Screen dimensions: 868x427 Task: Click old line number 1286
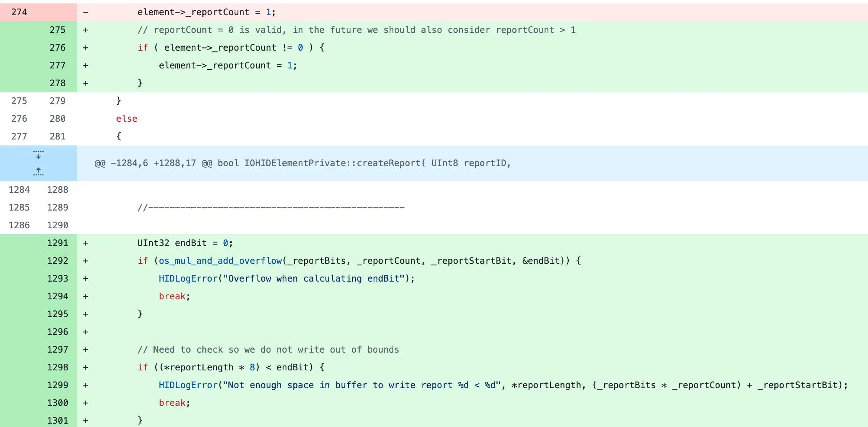[x=19, y=225]
